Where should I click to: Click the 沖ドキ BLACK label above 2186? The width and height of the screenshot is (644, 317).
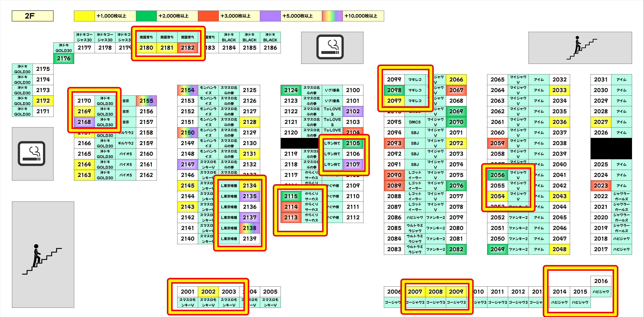click(270, 37)
